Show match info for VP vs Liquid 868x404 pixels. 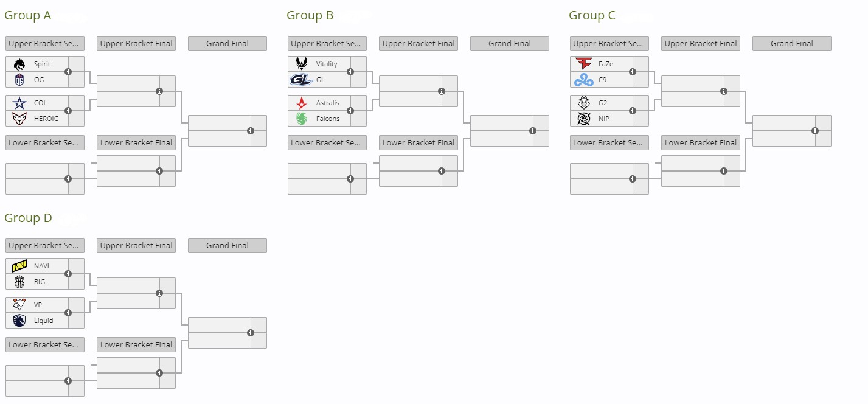tap(68, 313)
